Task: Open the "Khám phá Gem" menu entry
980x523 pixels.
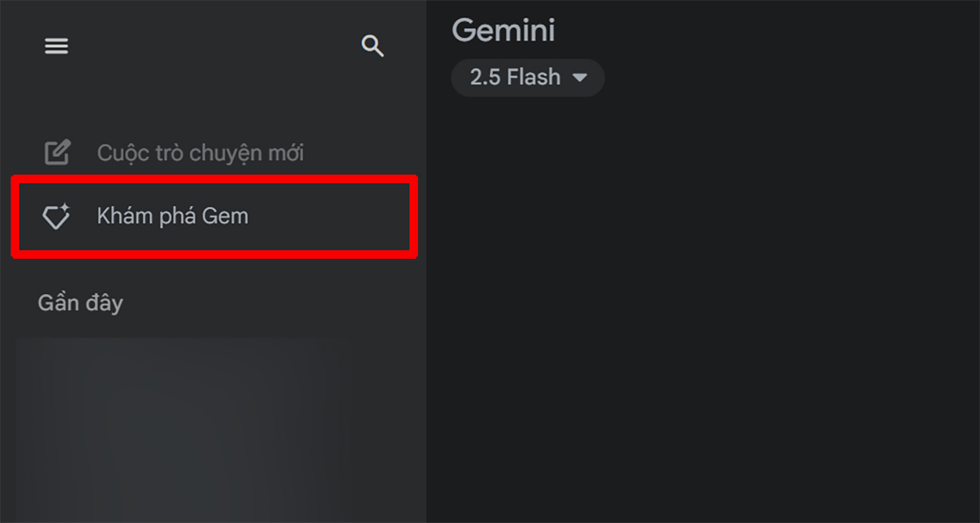Action: click(172, 216)
